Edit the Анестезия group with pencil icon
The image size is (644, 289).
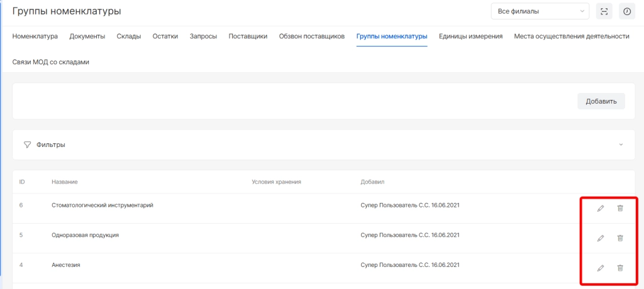(600, 268)
